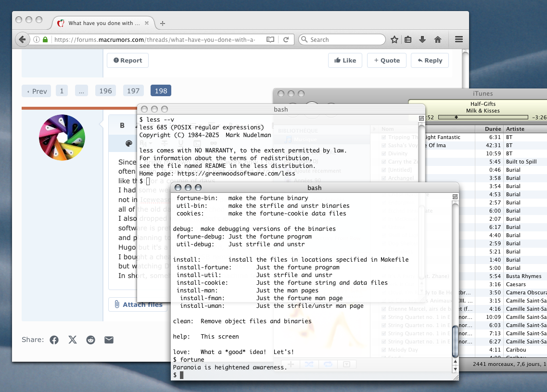Open the Firefox hamburger menu
This screenshot has height=392, width=547.
coord(459,39)
